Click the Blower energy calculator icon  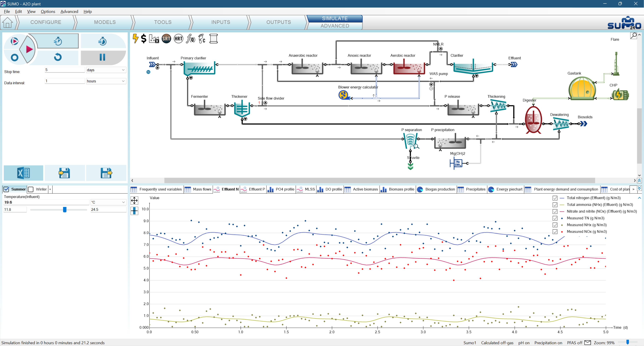(x=343, y=95)
